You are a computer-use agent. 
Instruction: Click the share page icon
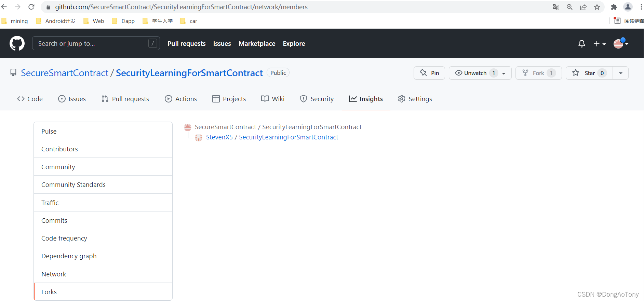(583, 7)
